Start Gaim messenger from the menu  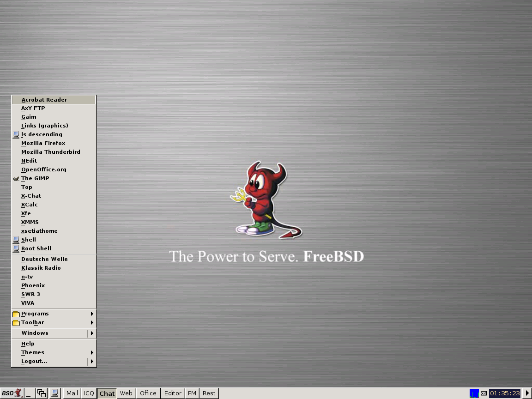click(x=54, y=117)
